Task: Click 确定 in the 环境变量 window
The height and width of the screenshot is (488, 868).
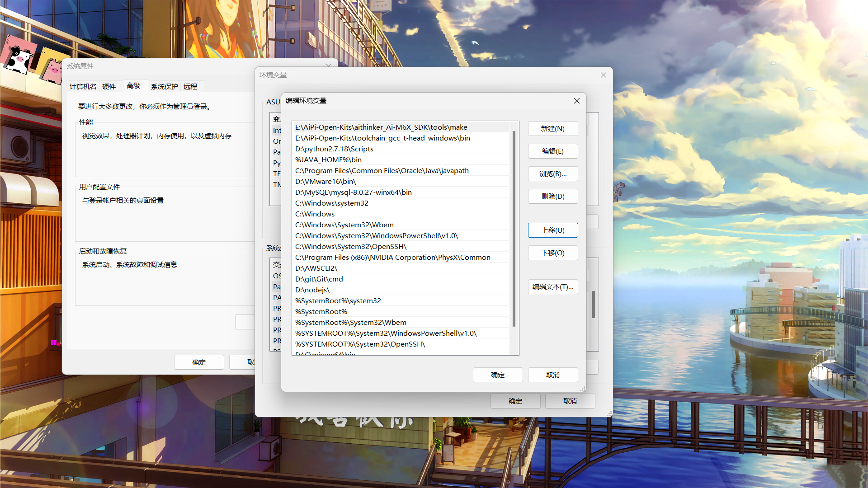Action: pos(515,401)
